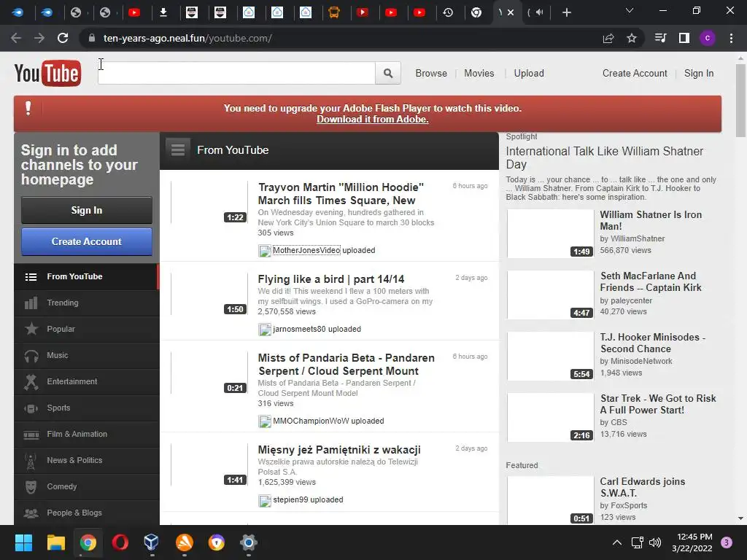This screenshot has width=747, height=560.
Task: Open Seth MacFarlane And Friends Captain Kirk
Action: pos(651,282)
